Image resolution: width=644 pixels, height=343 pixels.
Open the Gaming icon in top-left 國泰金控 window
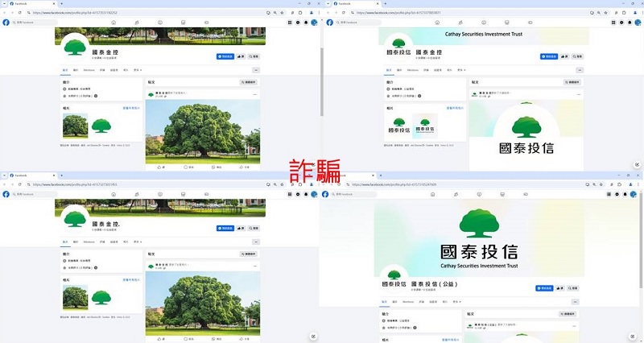[x=207, y=23]
